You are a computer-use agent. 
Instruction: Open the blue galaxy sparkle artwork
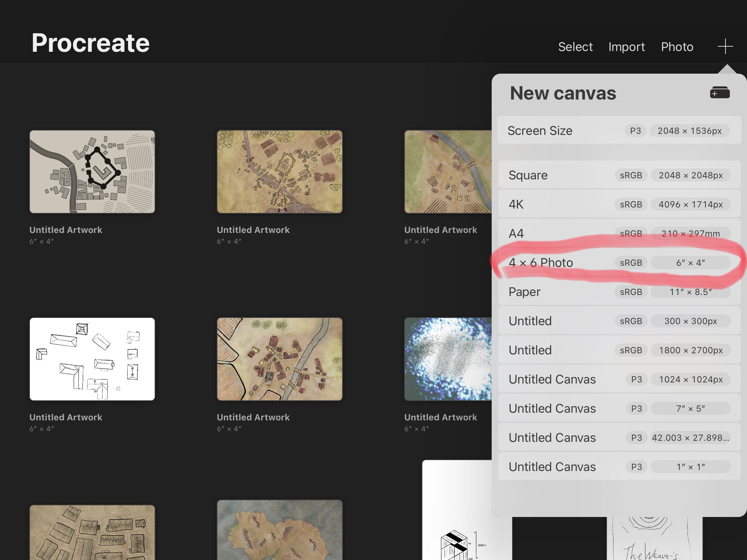[448, 359]
